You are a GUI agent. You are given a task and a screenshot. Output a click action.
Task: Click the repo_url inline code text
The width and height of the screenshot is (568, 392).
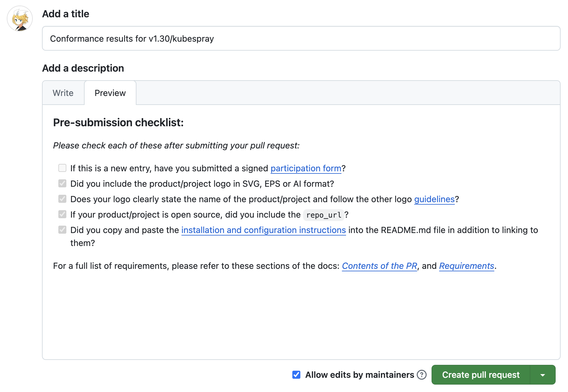tap(324, 215)
